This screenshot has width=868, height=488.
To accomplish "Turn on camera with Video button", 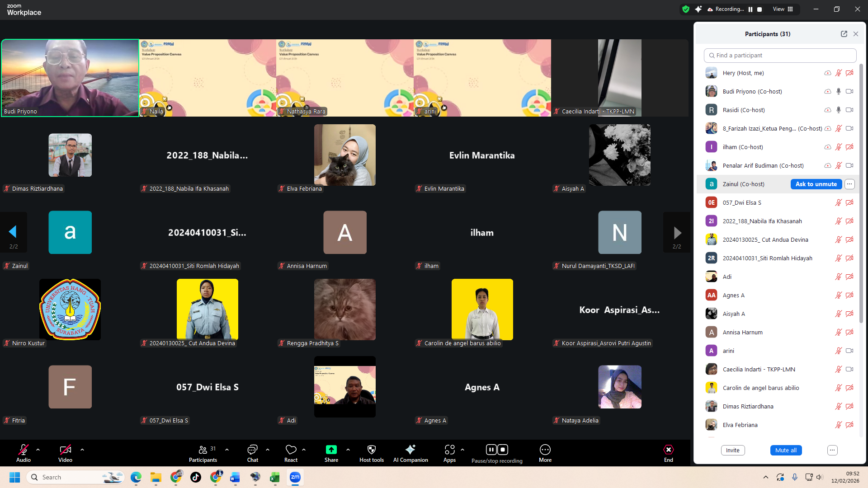I will [65, 450].
